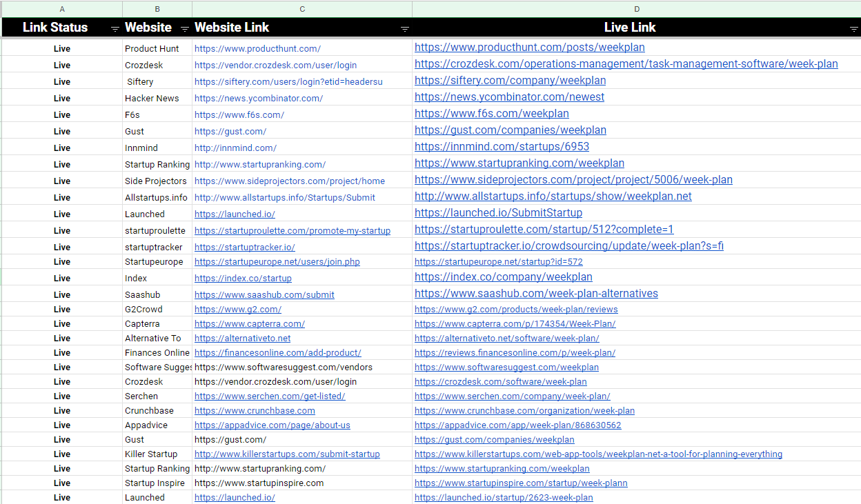Open the saashub.com/submit website link
Screen dimensions: 861x504
(264, 295)
